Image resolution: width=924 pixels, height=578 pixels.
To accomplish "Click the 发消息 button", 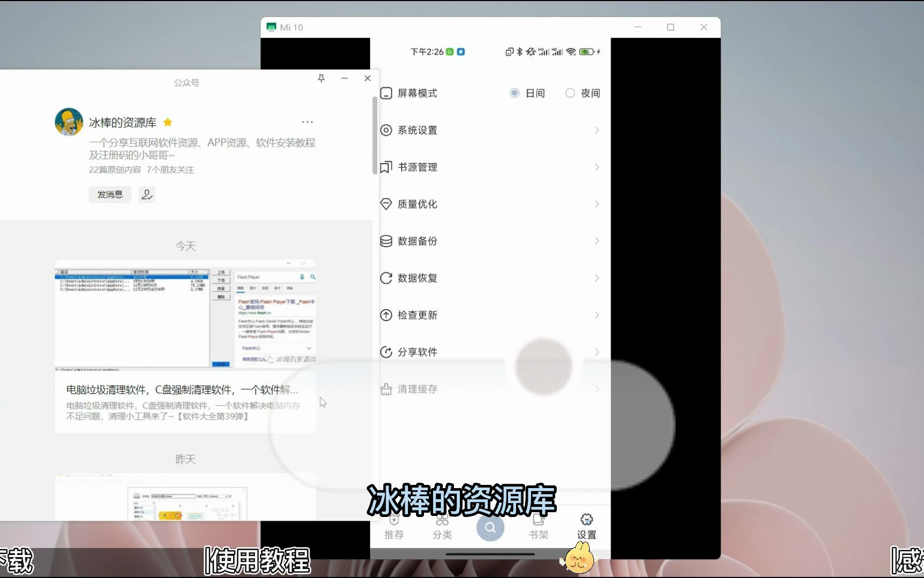I will coord(110,194).
